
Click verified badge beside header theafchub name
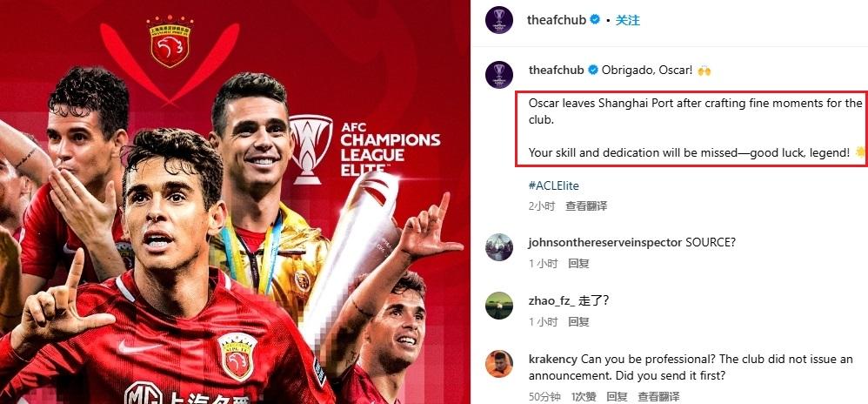click(x=595, y=20)
